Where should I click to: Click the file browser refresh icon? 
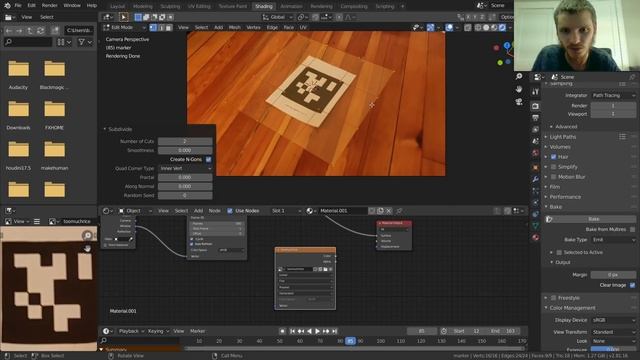(40, 31)
